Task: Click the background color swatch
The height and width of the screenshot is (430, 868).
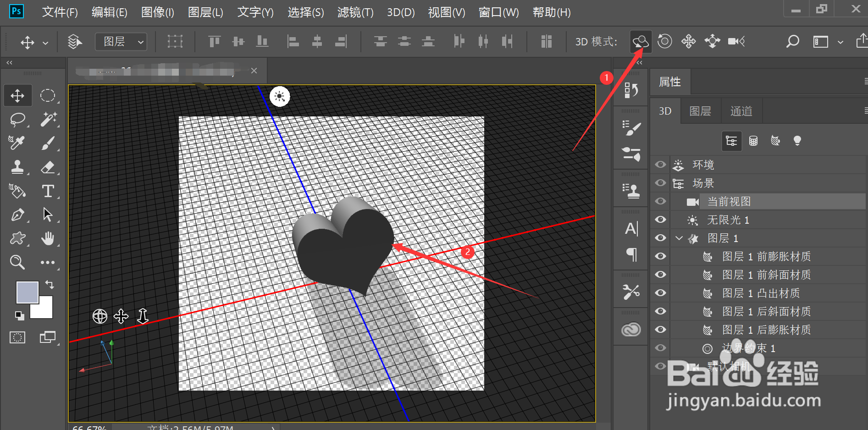Action: (x=44, y=310)
